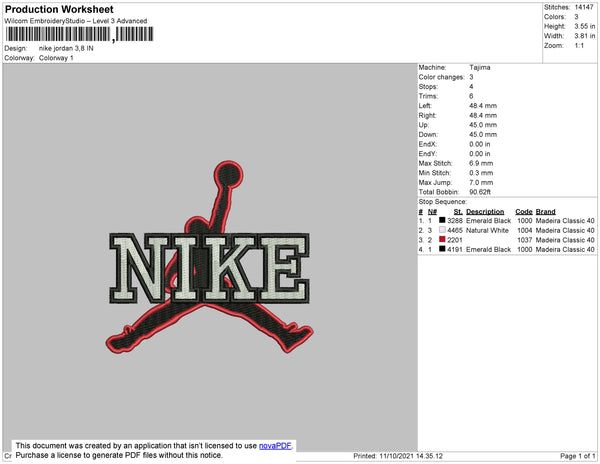Click the barcode under Wilcom EmbroideryStudio

click(x=79, y=34)
